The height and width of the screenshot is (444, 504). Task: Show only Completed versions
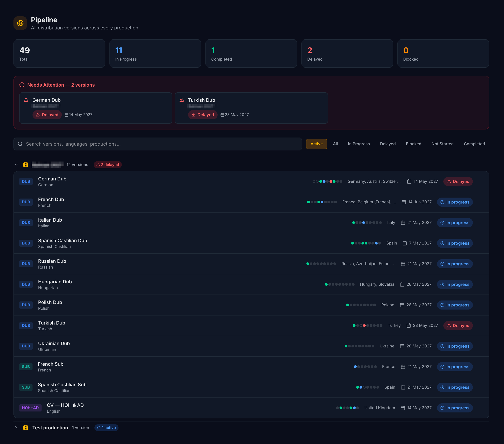point(474,144)
